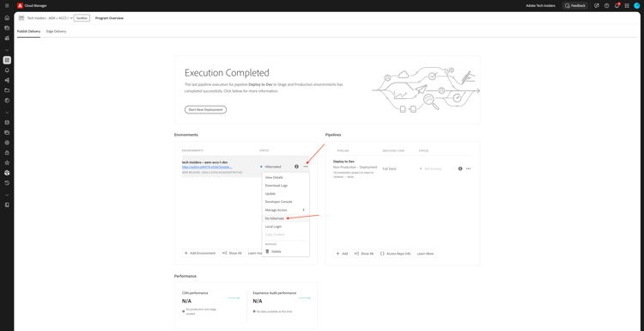The width and height of the screenshot is (644, 331).
Task: Choose View Details from the environment menu
Action: point(285,177)
